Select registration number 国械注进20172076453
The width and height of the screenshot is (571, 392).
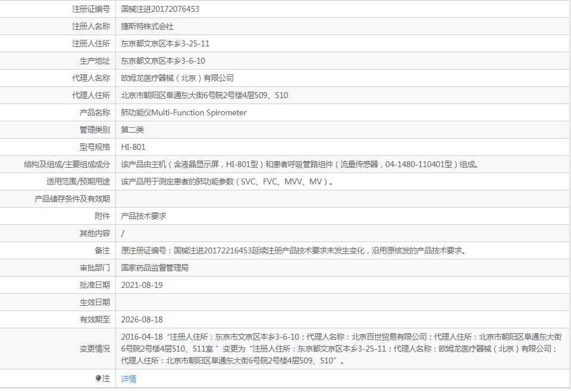coord(160,9)
